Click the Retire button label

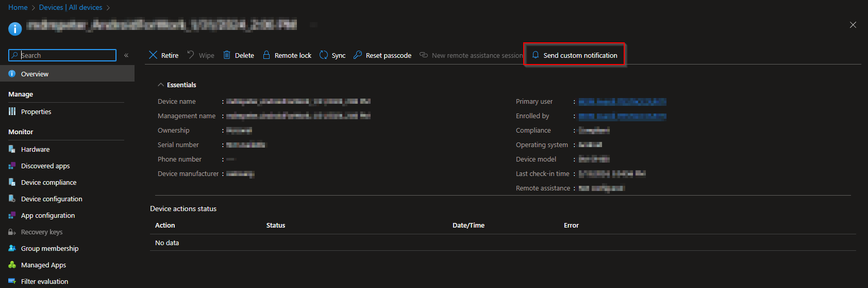[170, 55]
